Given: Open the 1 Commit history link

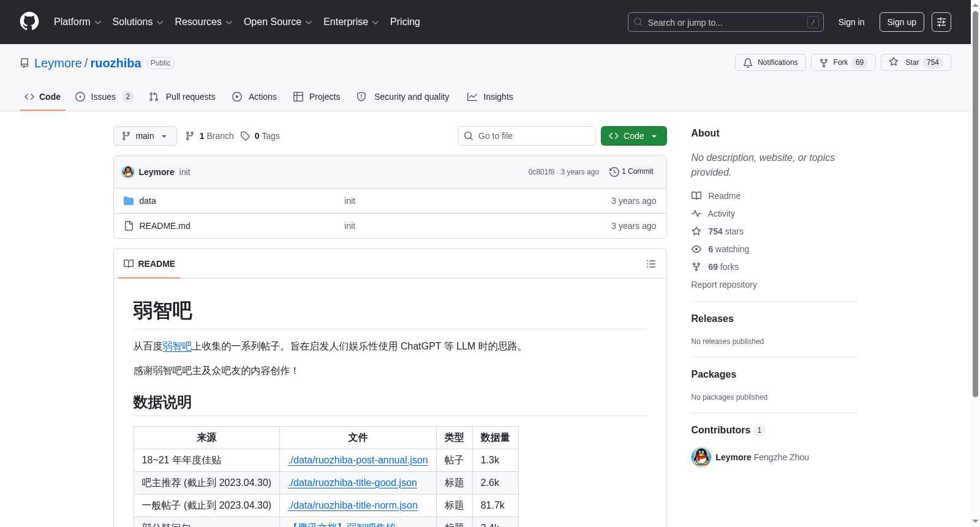Looking at the screenshot, I should tap(631, 172).
